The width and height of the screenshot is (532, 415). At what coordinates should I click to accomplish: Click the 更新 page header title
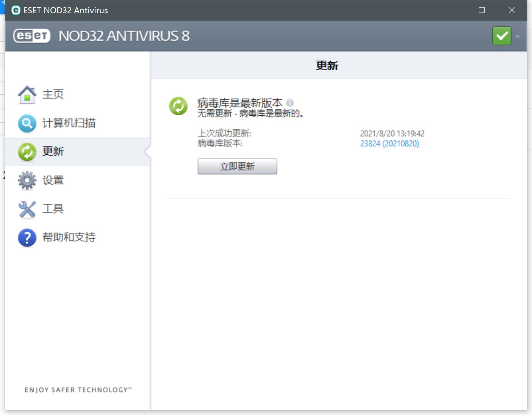[x=327, y=66]
